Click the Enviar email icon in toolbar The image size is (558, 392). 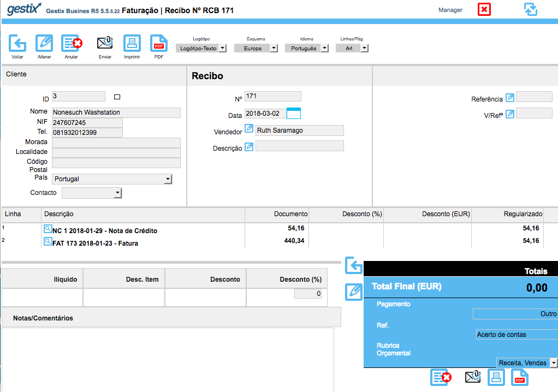[x=105, y=43]
